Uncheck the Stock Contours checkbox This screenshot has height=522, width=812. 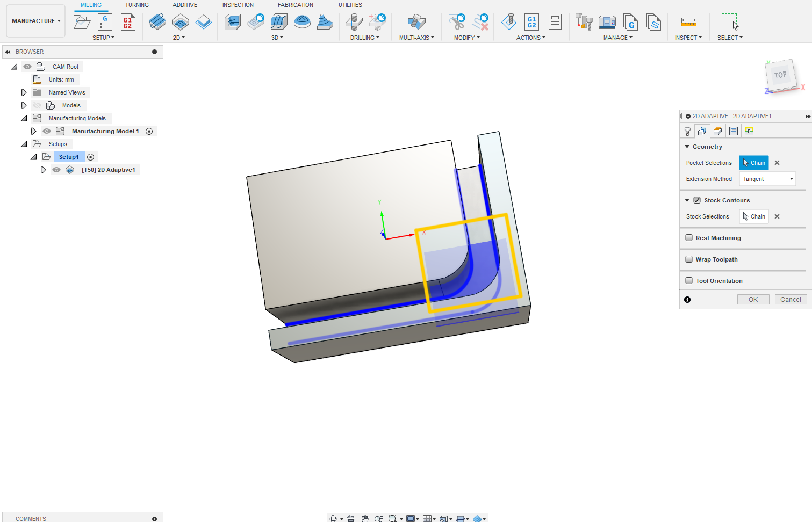pyautogui.click(x=697, y=200)
